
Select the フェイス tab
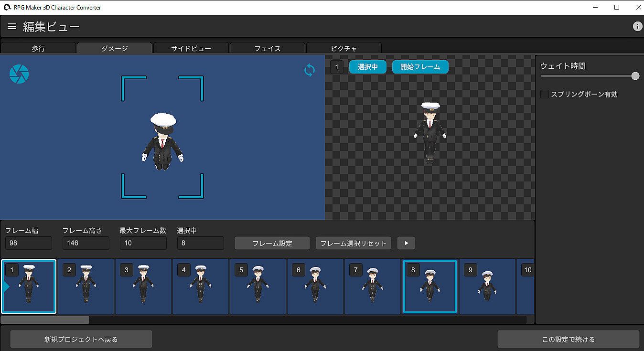point(268,48)
